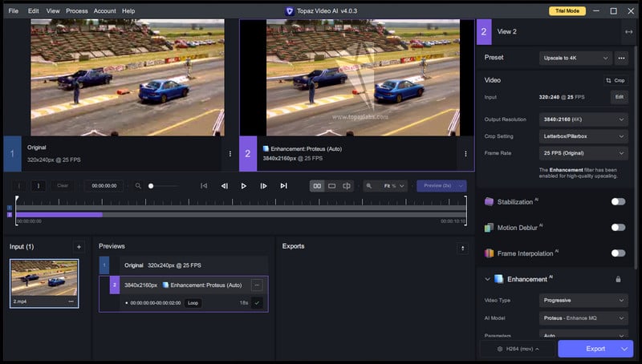Viewport: 642px width, 364px height.
Task: Open the 2.mp4 thumbnail options menu
Action: [71, 301]
